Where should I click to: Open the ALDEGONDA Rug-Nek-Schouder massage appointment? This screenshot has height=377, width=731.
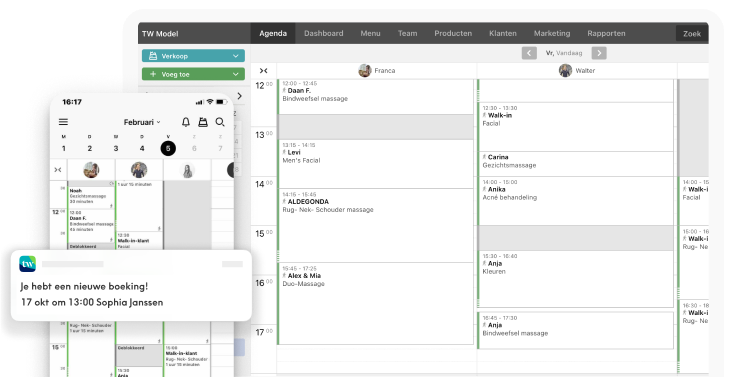[375, 226]
